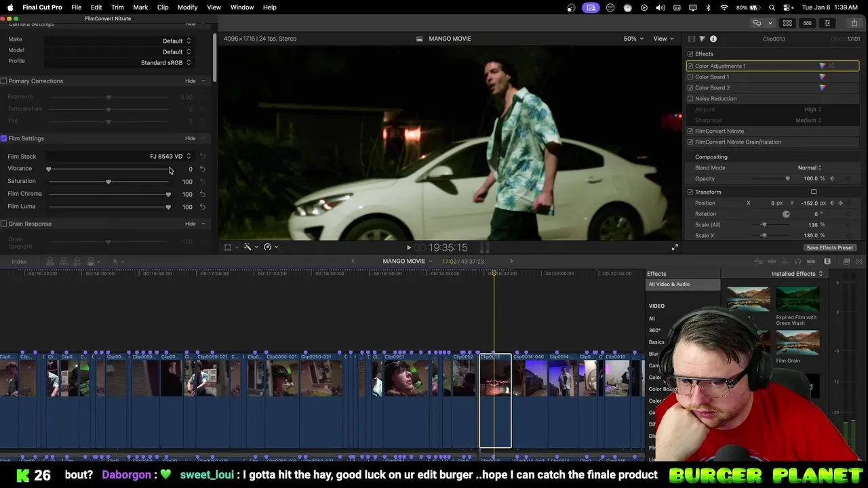Enable the Primary Corrections checkbox
Image resolution: width=868 pixels, height=488 pixels.
click(4, 81)
